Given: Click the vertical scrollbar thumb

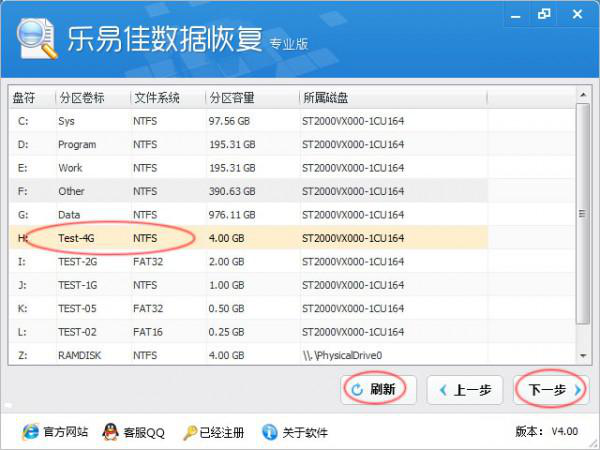Looking at the screenshot, I should 583,214.
